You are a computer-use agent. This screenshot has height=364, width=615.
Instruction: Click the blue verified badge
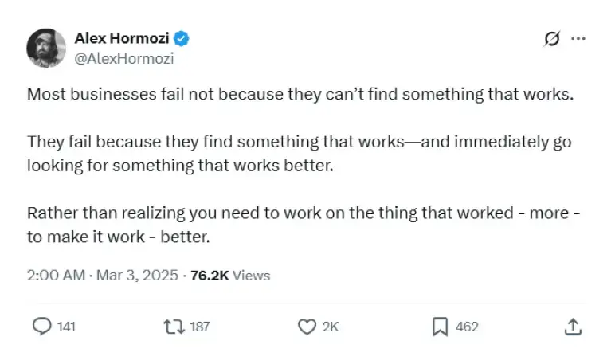(182, 38)
